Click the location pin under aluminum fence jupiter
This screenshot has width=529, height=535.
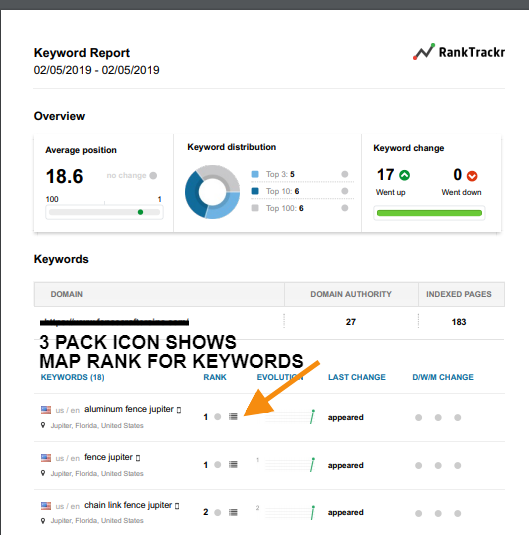tap(43, 425)
